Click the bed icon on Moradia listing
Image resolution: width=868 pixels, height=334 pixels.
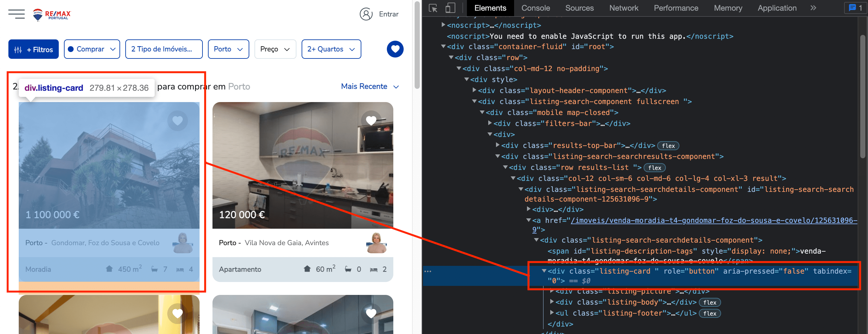(x=180, y=269)
